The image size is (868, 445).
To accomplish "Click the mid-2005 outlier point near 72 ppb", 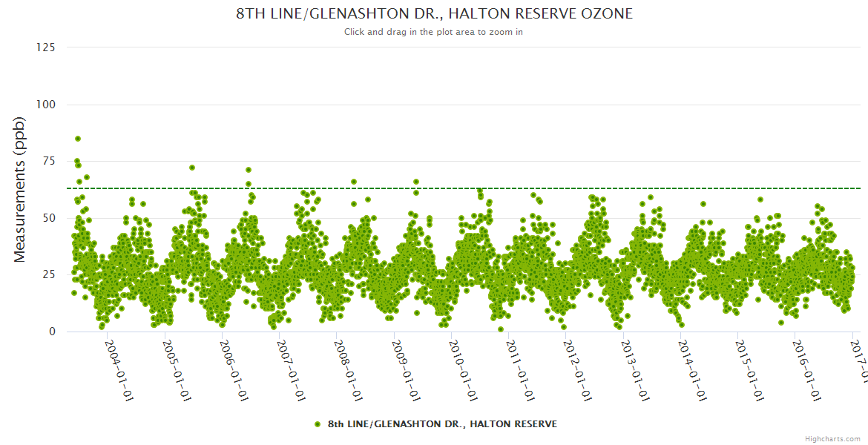I will tap(192, 168).
